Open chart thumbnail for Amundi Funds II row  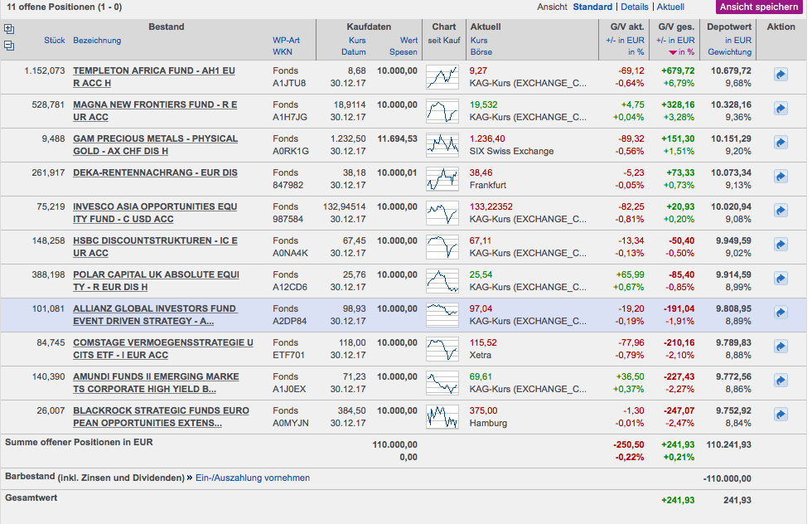click(x=442, y=382)
